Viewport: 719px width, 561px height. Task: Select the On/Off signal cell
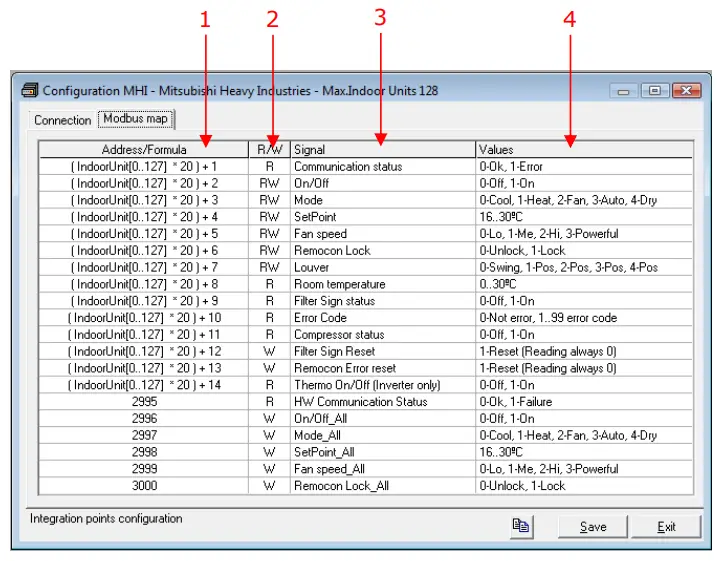[383, 183]
